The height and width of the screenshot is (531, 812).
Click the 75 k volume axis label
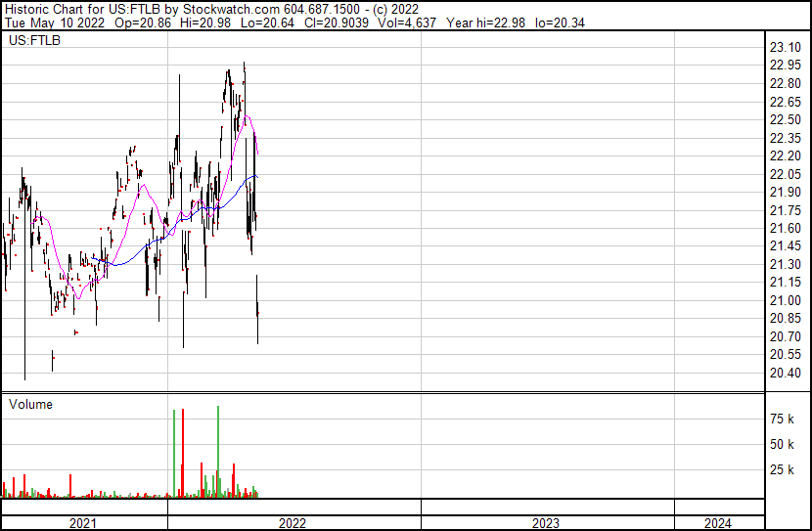pyautogui.click(x=782, y=419)
